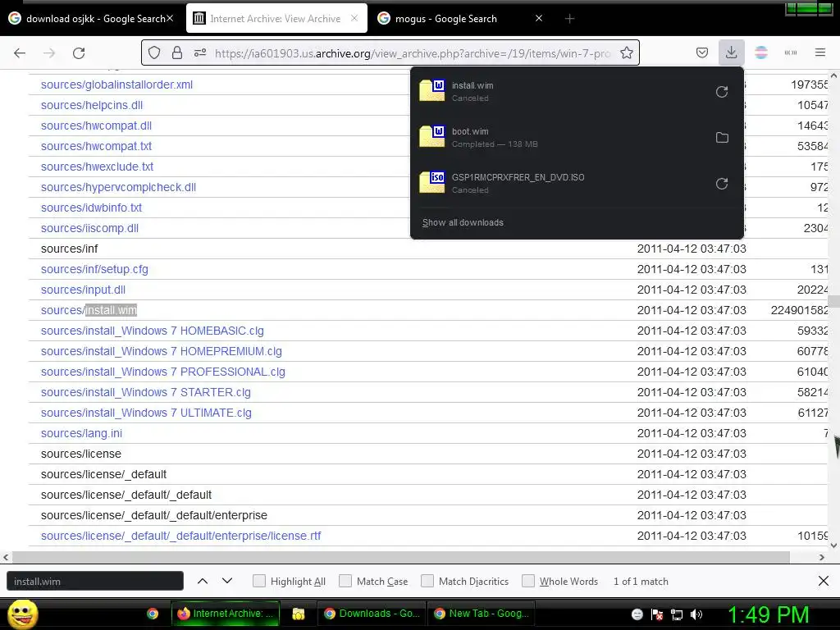
Task: Open install_Windows 7 HOMEPREMIUM.clg link
Action: click(x=162, y=351)
